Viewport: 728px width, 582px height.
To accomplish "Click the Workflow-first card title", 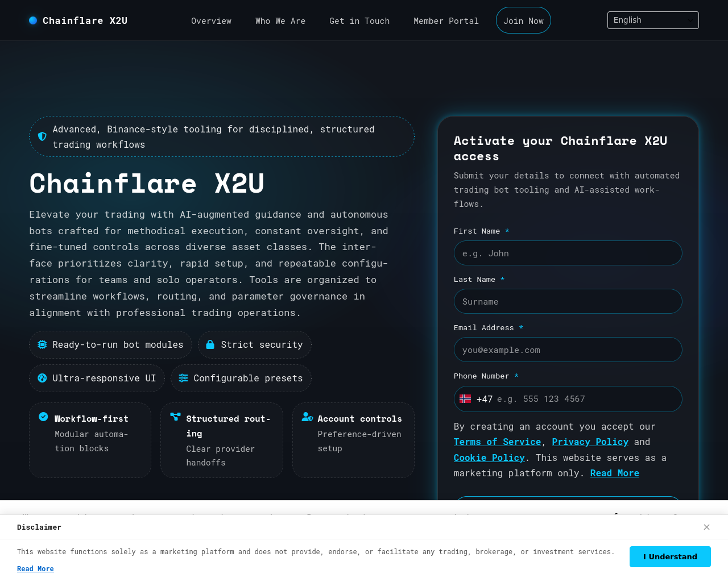I will pyautogui.click(x=92, y=419).
